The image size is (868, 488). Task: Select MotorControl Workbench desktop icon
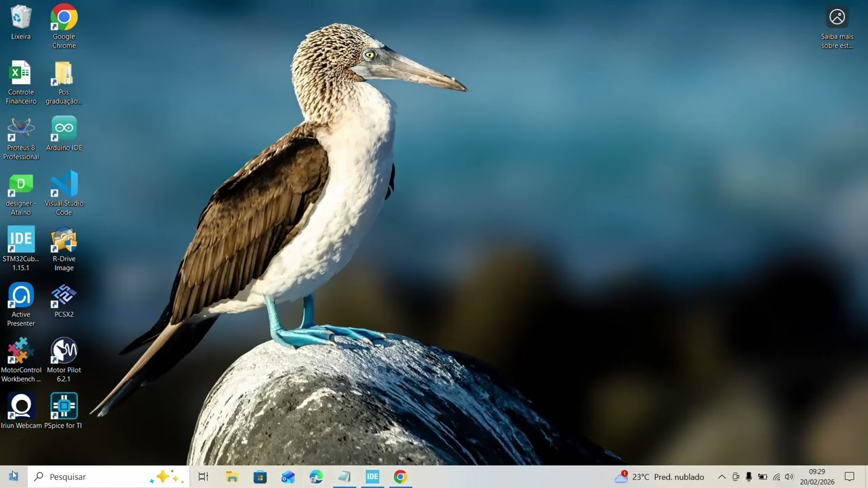[x=21, y=361]
